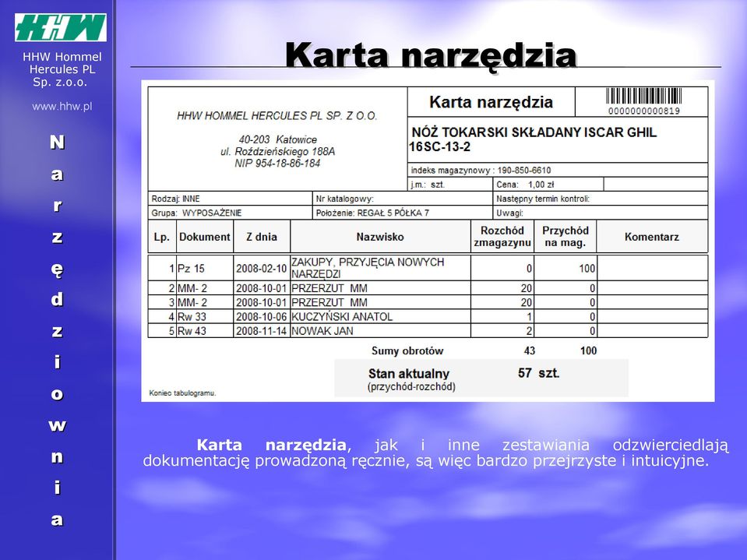Click Rozchód value '20' in row 2
This screenshot has width=747, height=560.
[502, 288]
